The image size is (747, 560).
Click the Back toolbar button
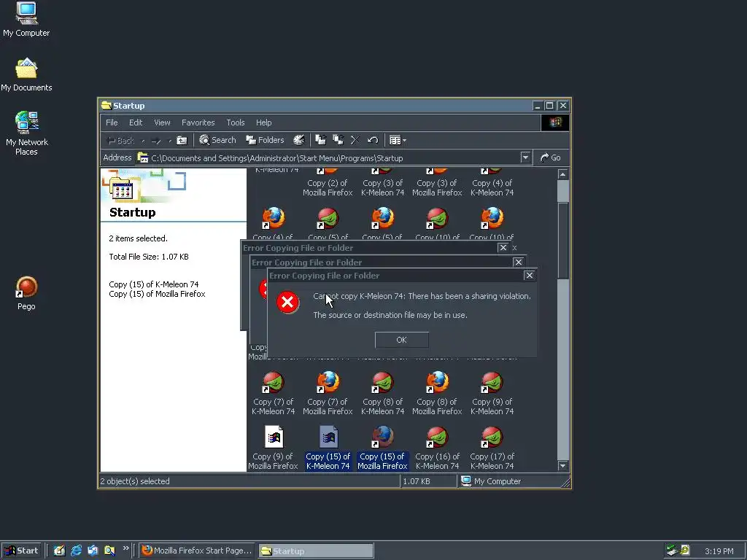[122, 141]
